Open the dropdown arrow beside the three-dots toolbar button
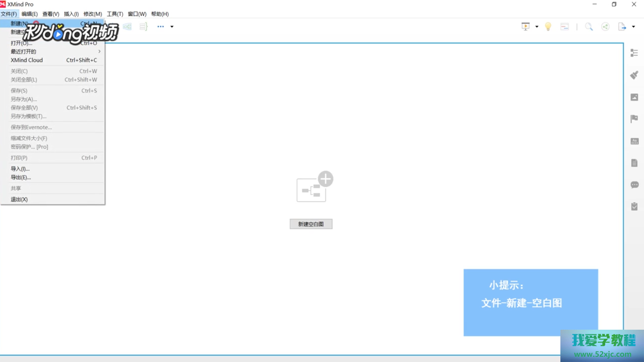 (172, 27)
